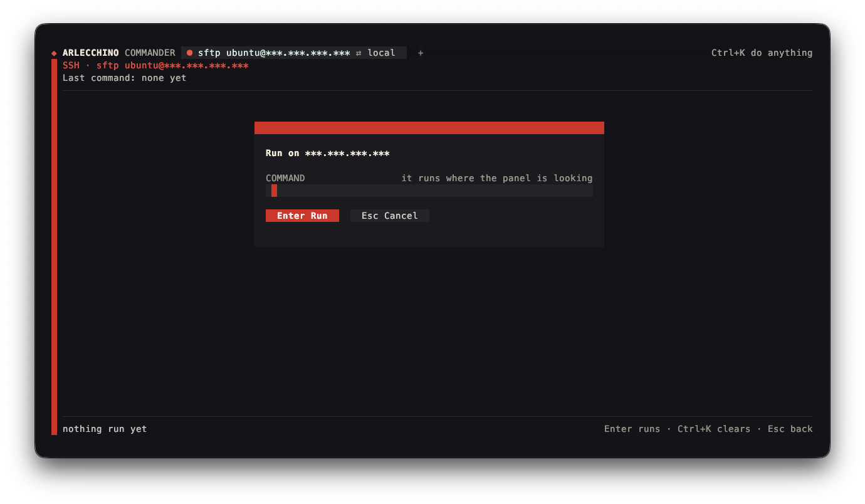The width and height of the screenshot is (865, 504).
Task: Open a new tab with the plus icon
Action: point(421,53)
